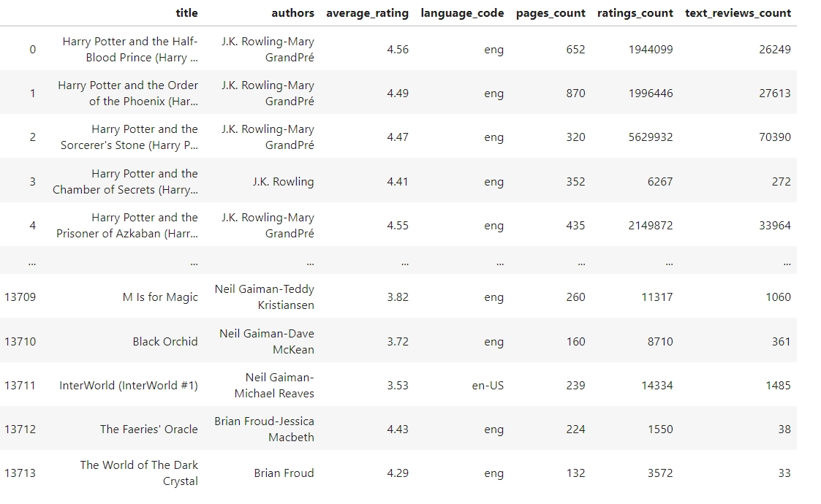Click the en-US language code cell
The image size is (821, 504).
tap(488, 386)
